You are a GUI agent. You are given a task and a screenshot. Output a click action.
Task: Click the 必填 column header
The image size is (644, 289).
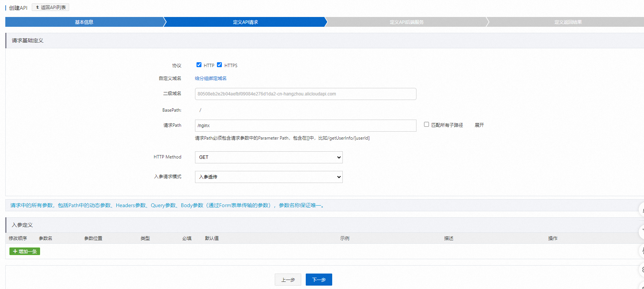(187, 238)
